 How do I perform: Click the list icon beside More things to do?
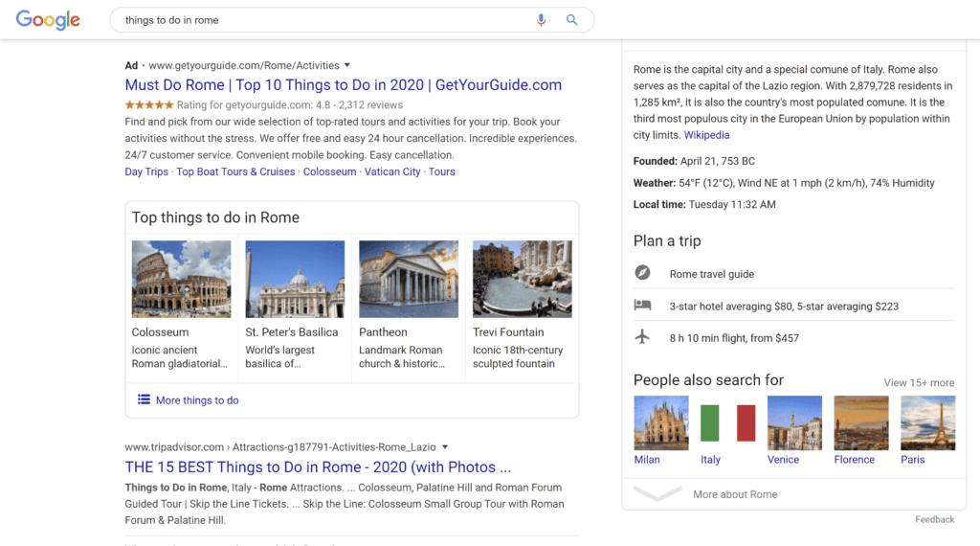(144, 399)
